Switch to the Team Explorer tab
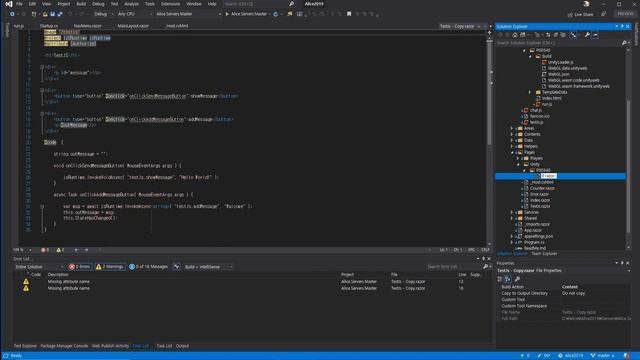This screenshot has width=640, height=360. pyautogui.click(x=544, y=254)
